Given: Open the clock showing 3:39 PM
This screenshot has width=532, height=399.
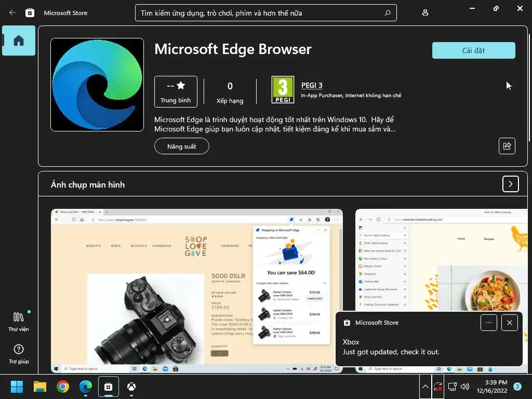Looking at the screenshot, I should pyautogui.click(x=491, y=387).
